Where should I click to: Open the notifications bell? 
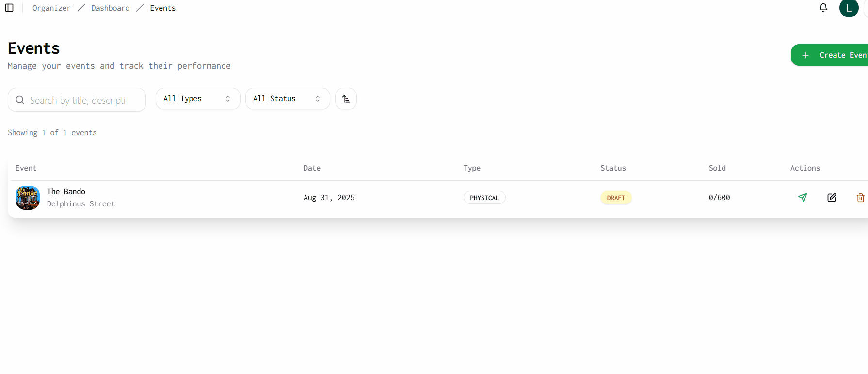tap(823, 8)
